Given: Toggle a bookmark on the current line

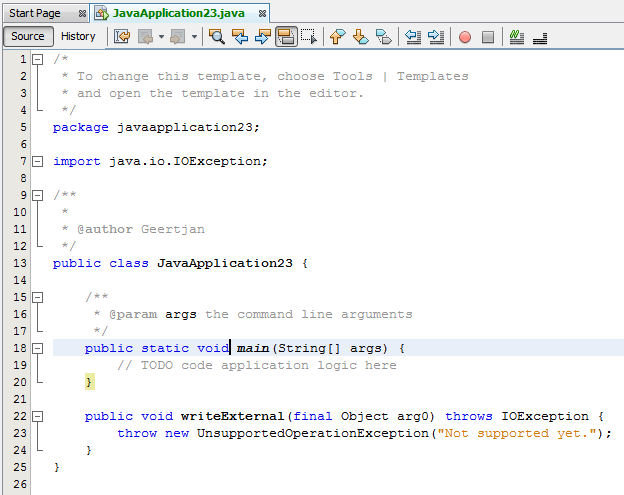Looking at the screenshot, I should click(381, 37).
